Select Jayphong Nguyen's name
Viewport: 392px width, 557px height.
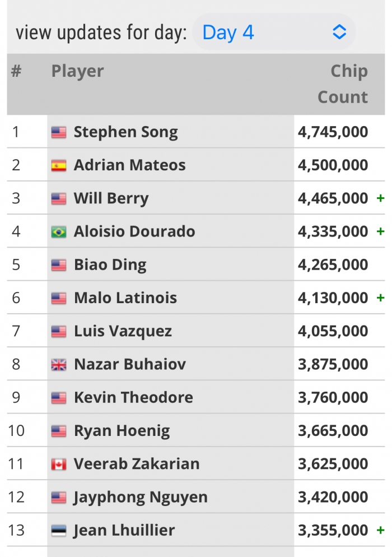point(140,498)
